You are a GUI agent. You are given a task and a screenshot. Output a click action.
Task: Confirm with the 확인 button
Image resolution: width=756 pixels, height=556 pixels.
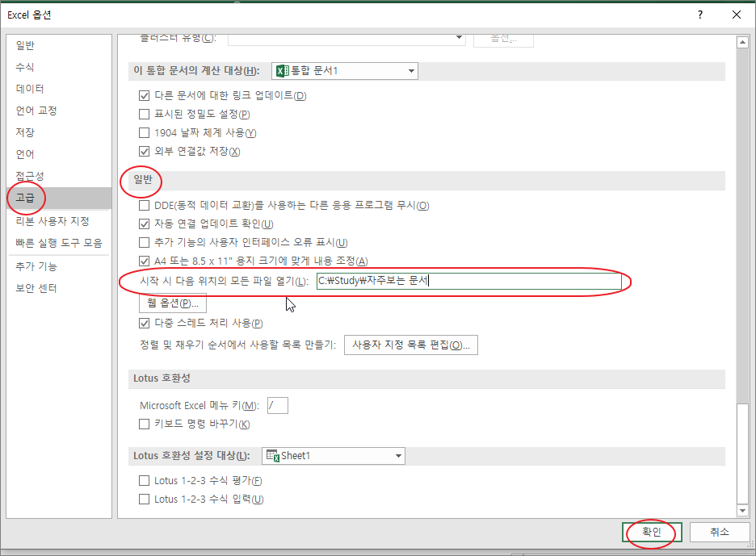pyautogui.click(x=652, y=532)
